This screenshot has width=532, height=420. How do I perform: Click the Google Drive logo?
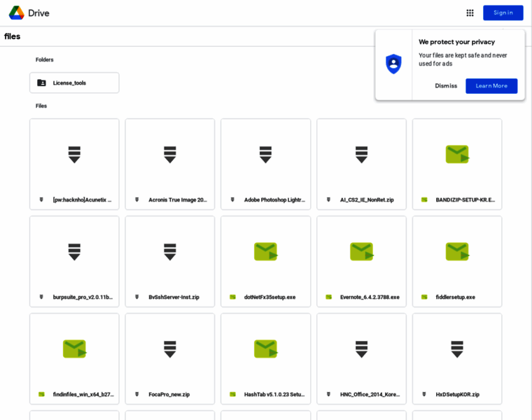click(17, 13)
